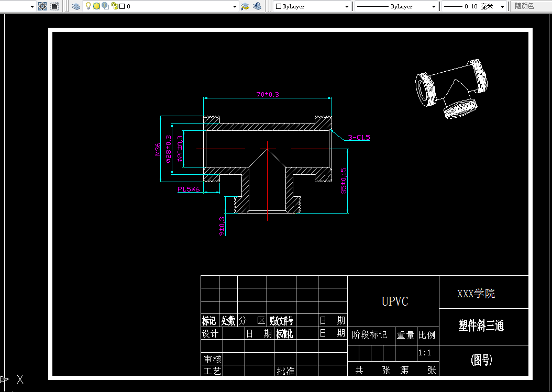Select the ø28±0.3 dimension text
552x392 pixels.
pos(169,149)
